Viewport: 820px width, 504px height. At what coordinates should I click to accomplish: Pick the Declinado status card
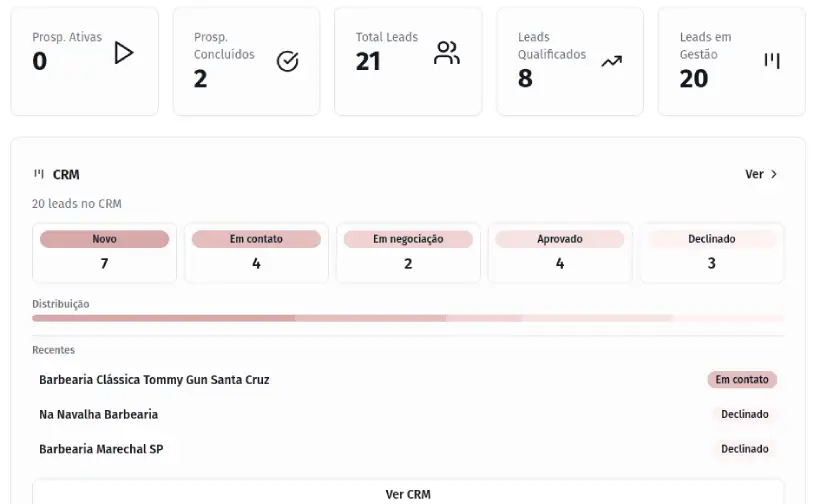(x=712, y=253)
